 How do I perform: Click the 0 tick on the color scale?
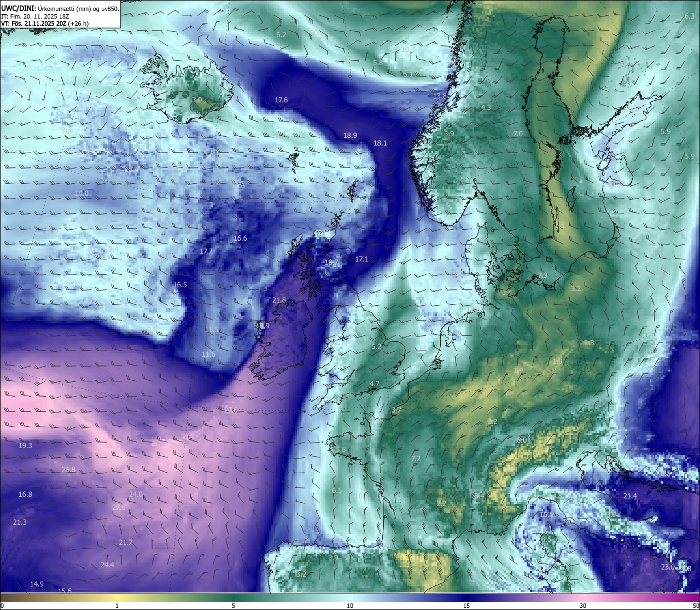pos(2,606)
